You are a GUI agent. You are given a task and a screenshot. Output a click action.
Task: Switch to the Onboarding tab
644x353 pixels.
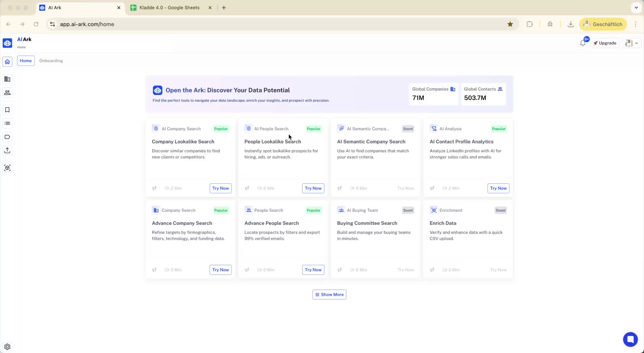coord(51,61)
